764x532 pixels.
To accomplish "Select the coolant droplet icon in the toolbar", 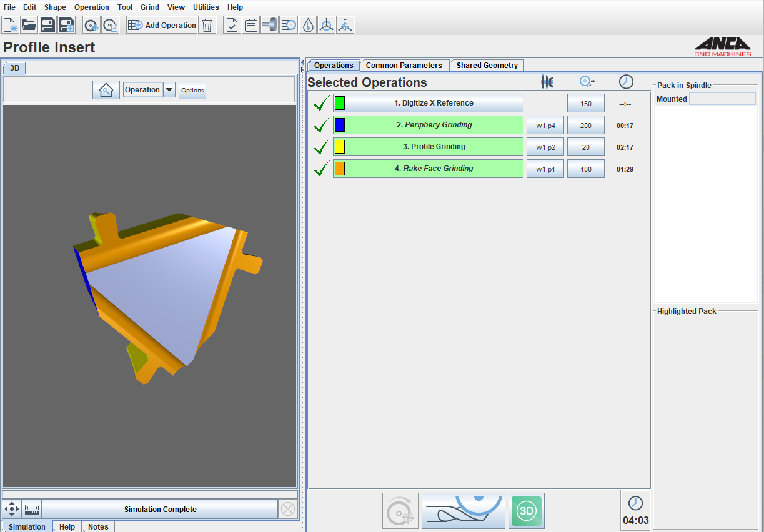I will [x=307, y=25].
